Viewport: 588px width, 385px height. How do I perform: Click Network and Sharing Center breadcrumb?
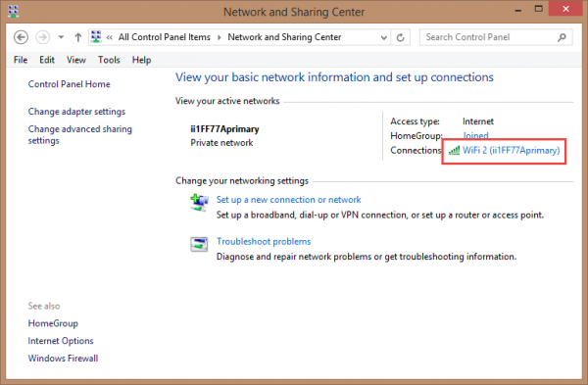284,37
